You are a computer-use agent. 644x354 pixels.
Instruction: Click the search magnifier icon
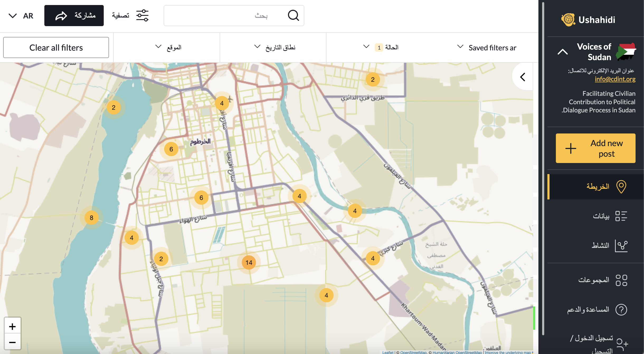click(293, 16)
